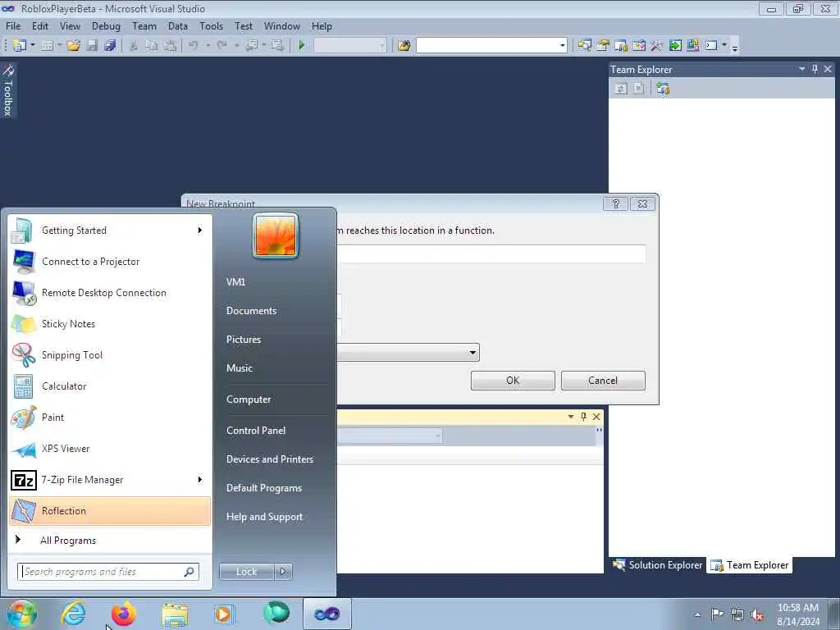Image resolution: width=840 pixels, height=630 pixels.
Task: Click the Search programs and files box
Action: click(108, 572)
